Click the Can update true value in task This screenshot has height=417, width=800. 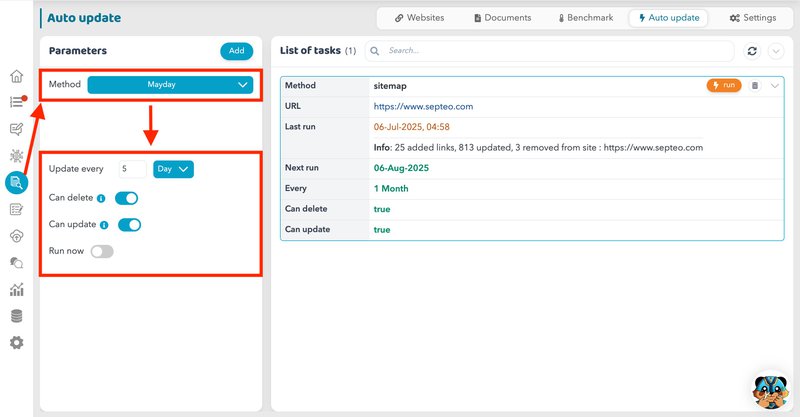(x=382, y=230)
